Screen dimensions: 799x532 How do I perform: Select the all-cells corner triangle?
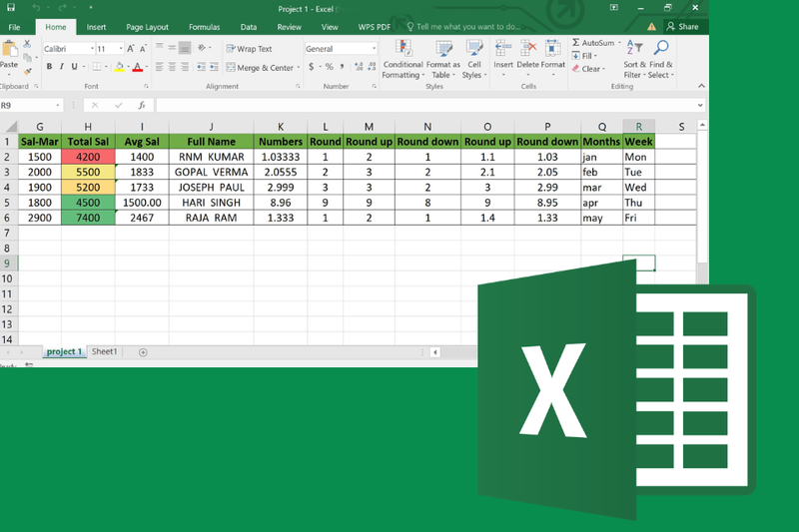click(10, 126)
